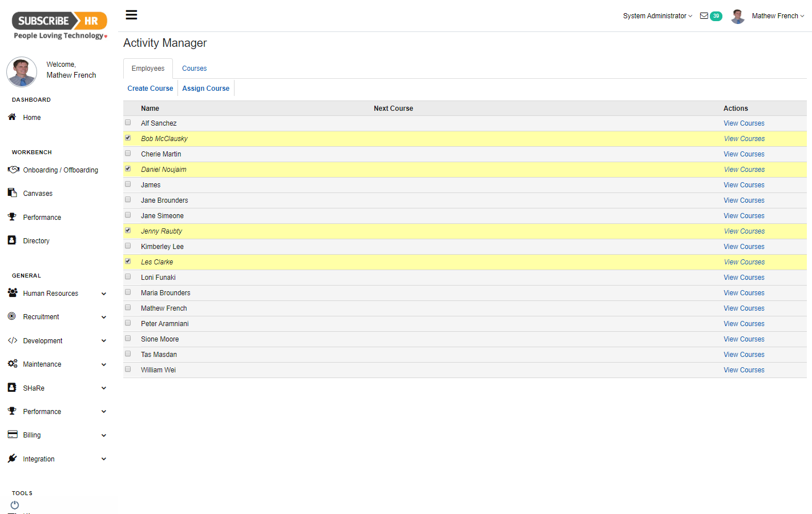Screen dimensions: 812x514
Task: Click the Workbench Performance trophy icon
Action: [x=12, y=217]
